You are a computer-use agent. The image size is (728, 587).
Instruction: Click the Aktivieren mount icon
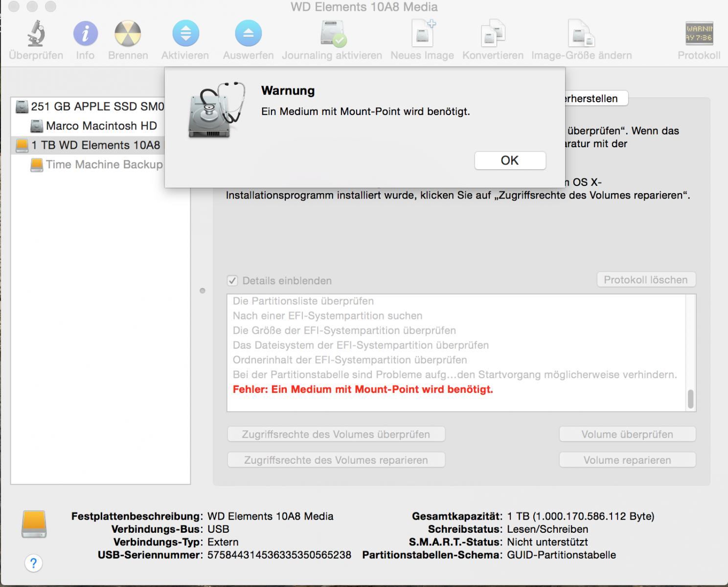185,33
